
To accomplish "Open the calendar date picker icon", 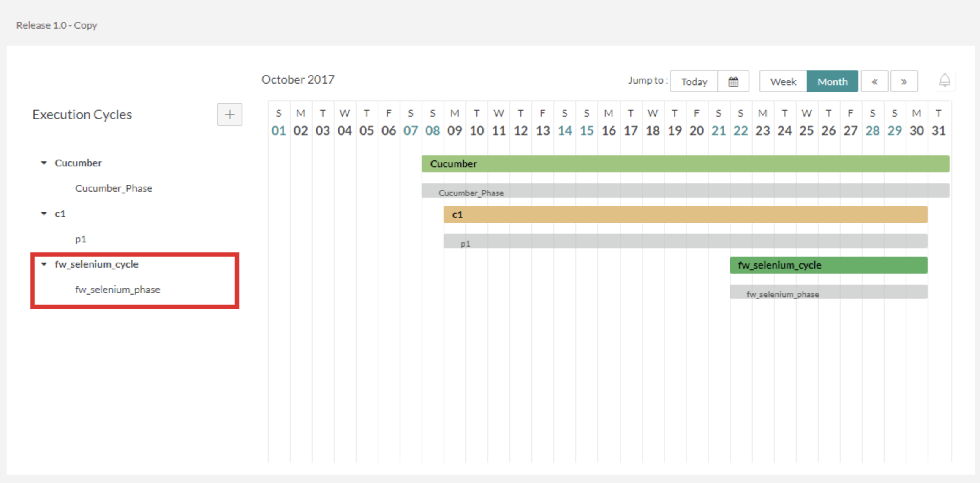I will point(733,81).
